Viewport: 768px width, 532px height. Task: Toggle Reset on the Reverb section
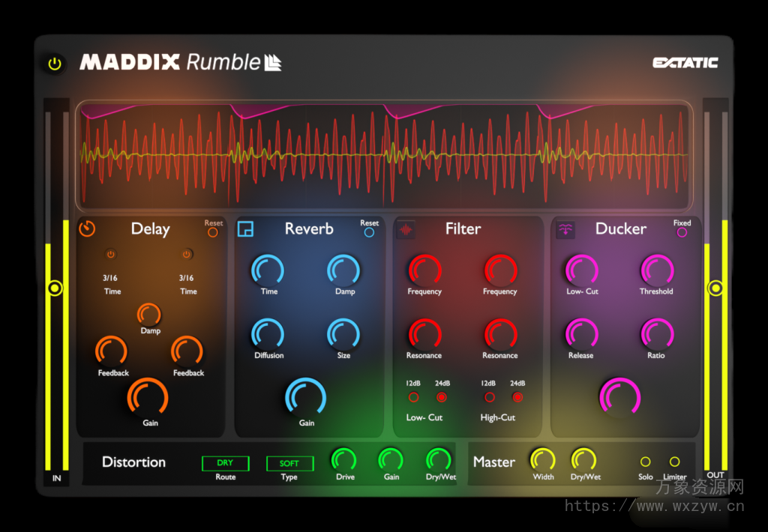pos(369,232)
